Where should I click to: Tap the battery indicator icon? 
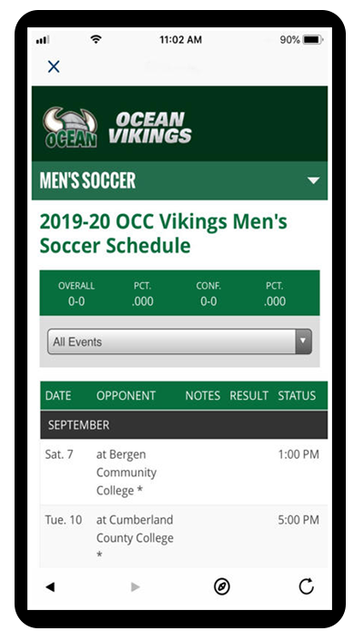click(x=313, y=39)
